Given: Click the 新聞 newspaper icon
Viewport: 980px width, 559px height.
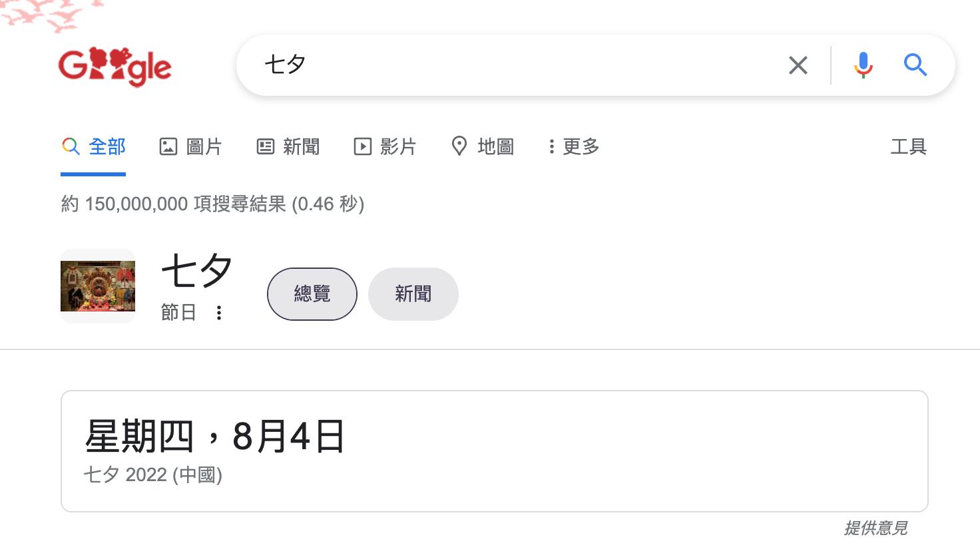Looking at the screenshot, I should [266, 146].
